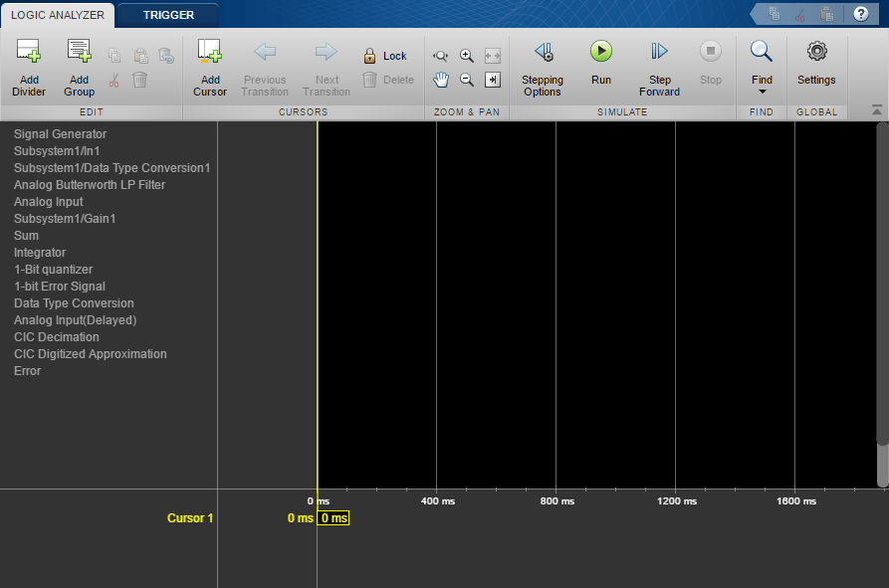889x588 pixels.
Task: Open global Settings
Action: click(x=816, y=62)
